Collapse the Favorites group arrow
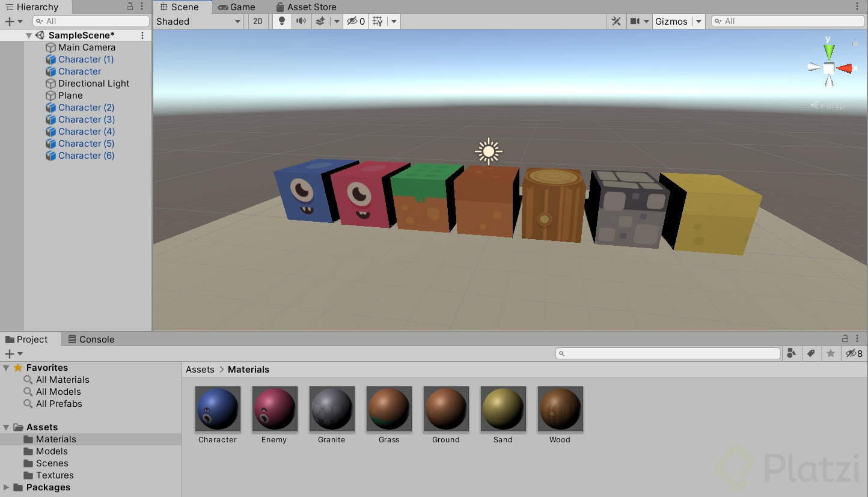The width and height of the screenshot is (868, 497). 6,368
